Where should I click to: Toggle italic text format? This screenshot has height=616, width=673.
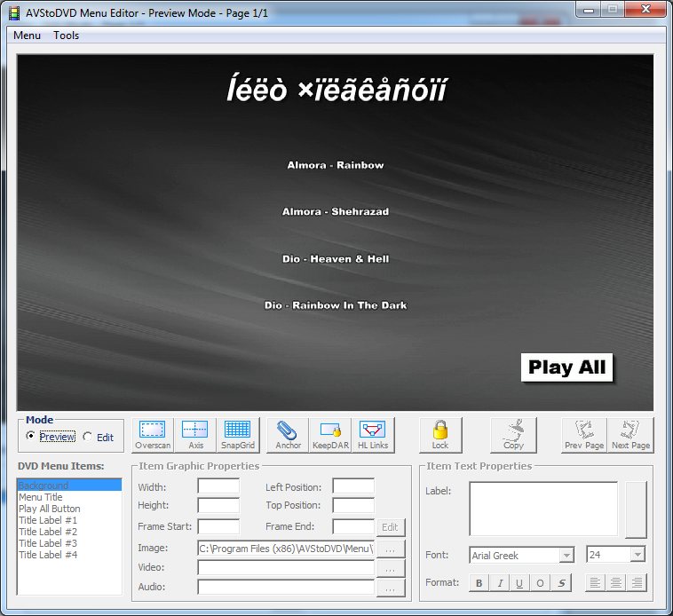500,583
